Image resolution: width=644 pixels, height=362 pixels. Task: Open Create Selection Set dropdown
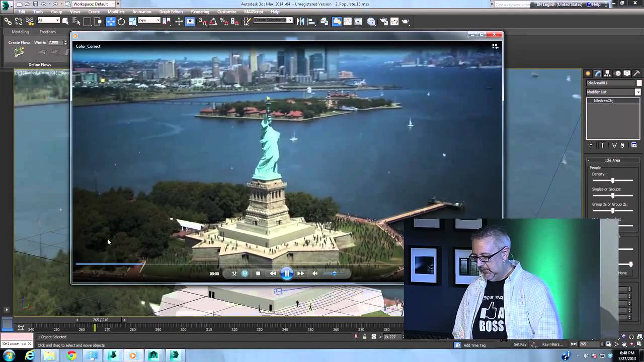[x=273, y=21]
